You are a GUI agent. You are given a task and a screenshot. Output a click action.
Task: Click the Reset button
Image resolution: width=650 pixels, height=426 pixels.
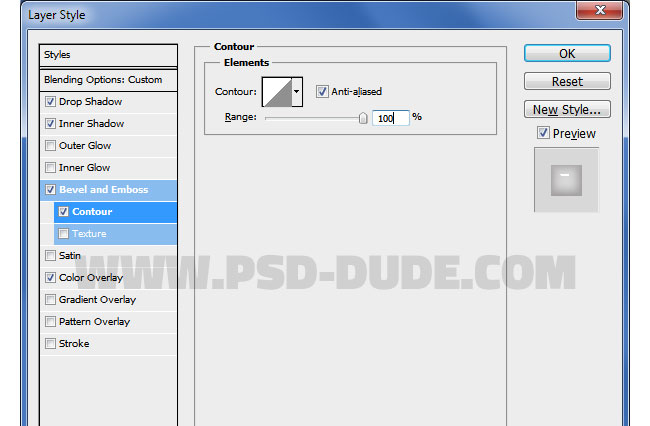click(567, 81)
